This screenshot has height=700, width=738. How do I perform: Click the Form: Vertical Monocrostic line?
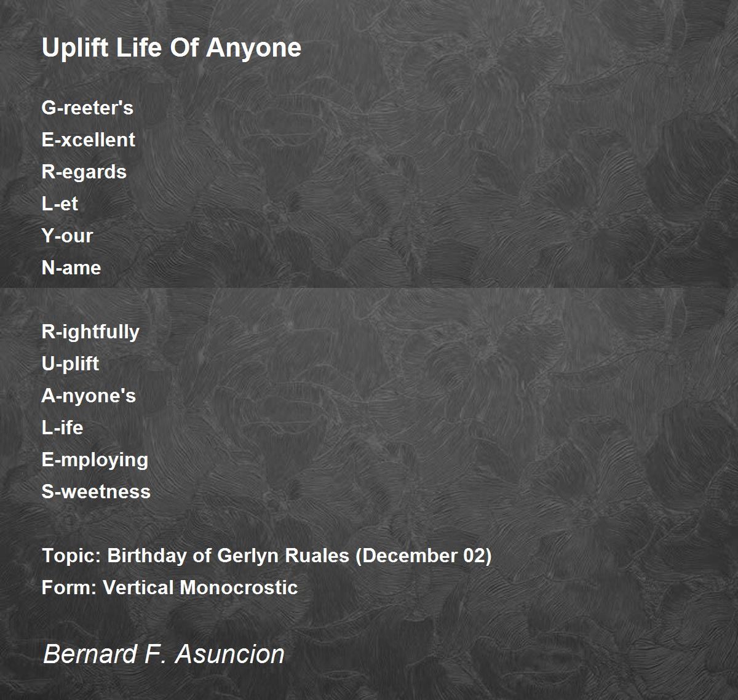[170, 587]
